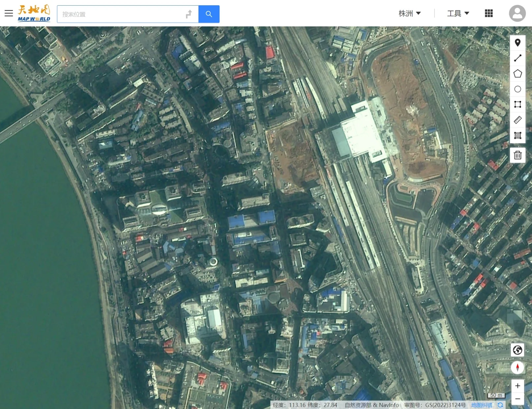Click the 地图纠错 map correction link
532x409 pixels.
(x=482, y=405)
